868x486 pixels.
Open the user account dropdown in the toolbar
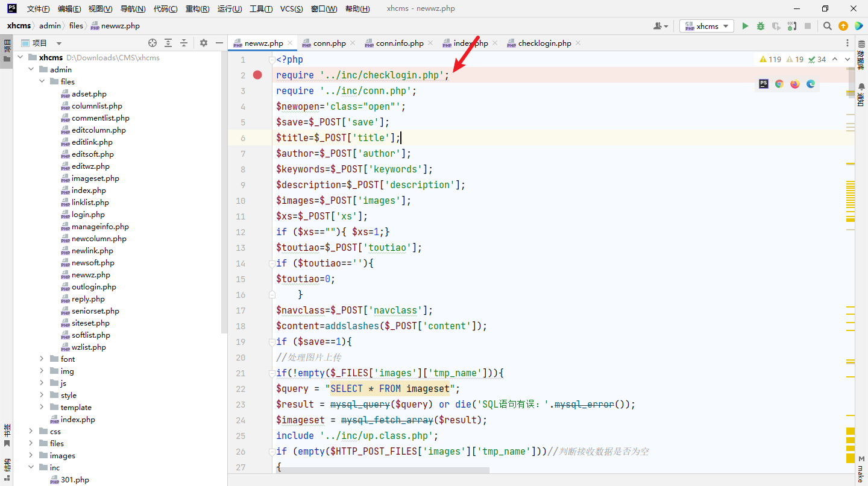point(661,26)
